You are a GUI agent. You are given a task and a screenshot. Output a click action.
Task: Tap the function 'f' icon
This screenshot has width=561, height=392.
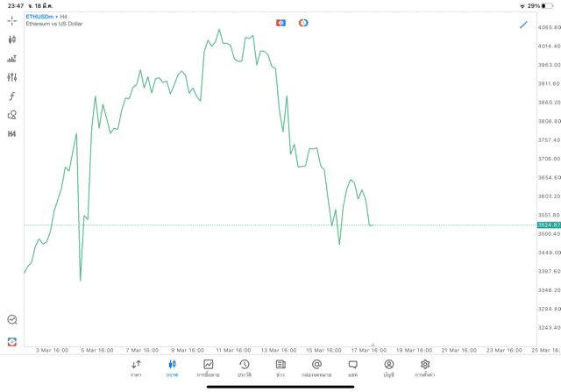11,96
